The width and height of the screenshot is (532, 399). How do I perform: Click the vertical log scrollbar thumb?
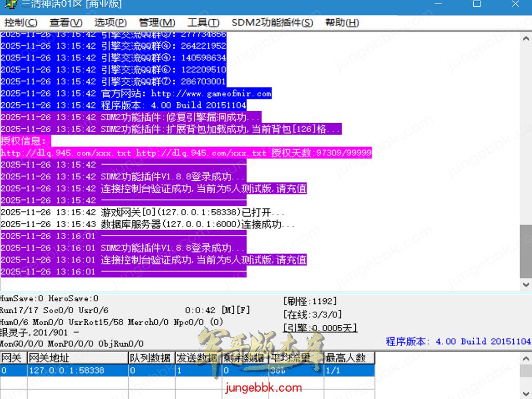526,251
